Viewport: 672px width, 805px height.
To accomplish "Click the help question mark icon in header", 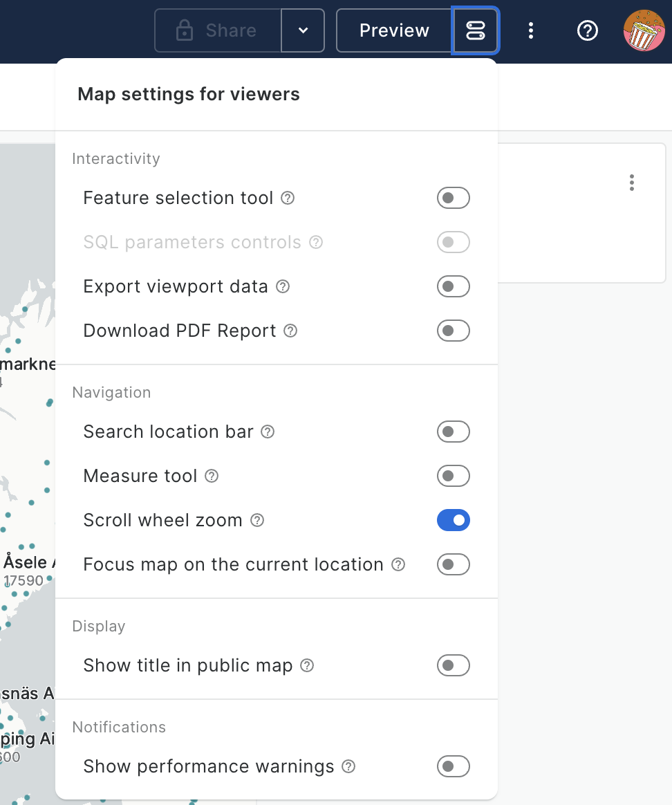I will click(x=587, y=30).
